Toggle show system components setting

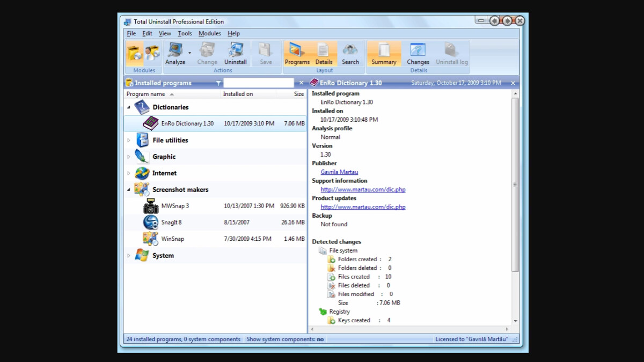[x=285, y=339]
